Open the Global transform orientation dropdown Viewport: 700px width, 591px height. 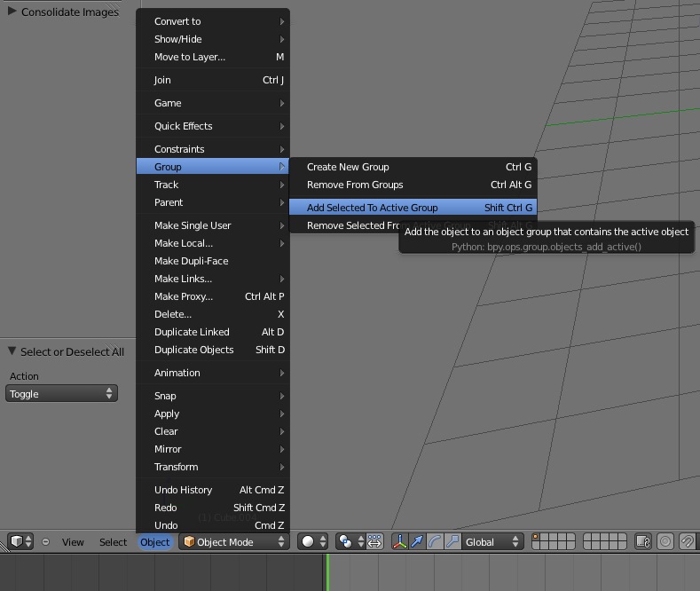point(492,541)
